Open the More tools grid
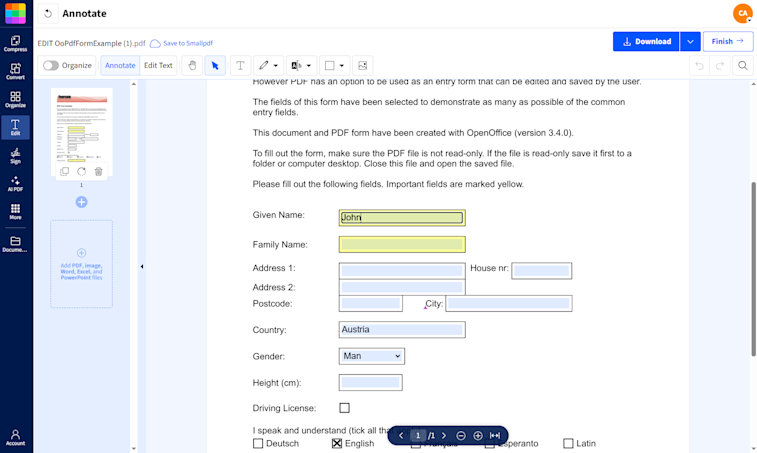This screenshot has width=757, height=453. pos(15,212)
